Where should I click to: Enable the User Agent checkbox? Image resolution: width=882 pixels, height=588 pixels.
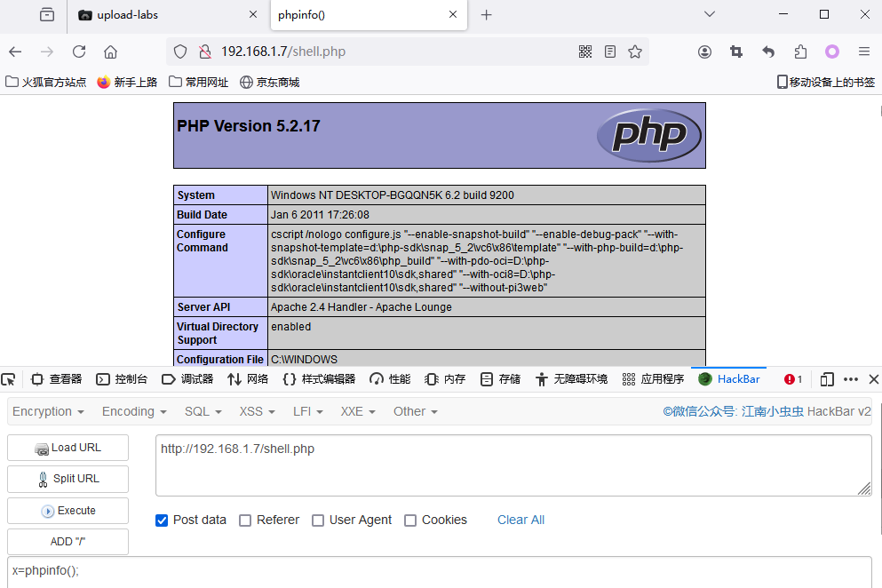[318, 520]
